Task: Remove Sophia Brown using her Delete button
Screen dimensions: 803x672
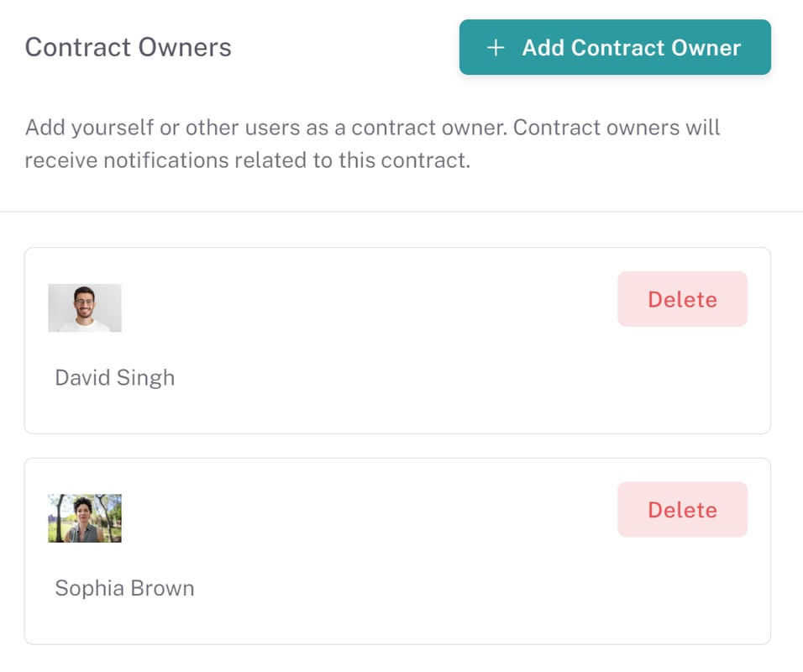Action: (x=682, y=510)
